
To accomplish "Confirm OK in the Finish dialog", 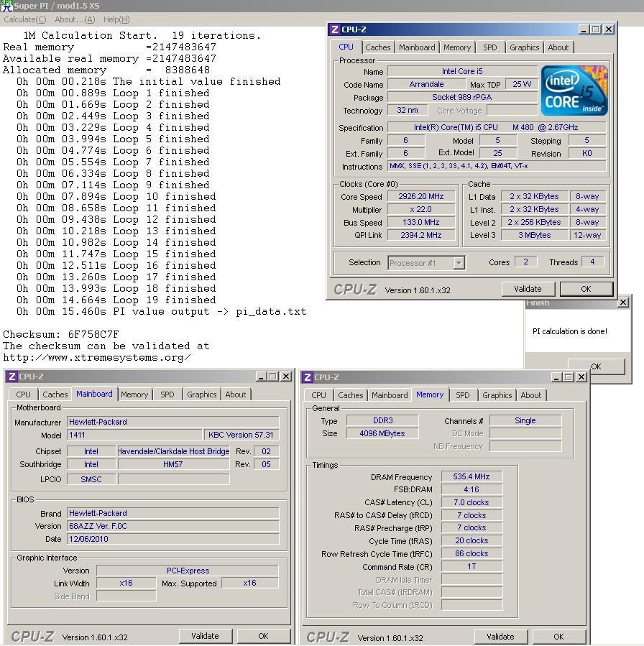I will [597, 366].
